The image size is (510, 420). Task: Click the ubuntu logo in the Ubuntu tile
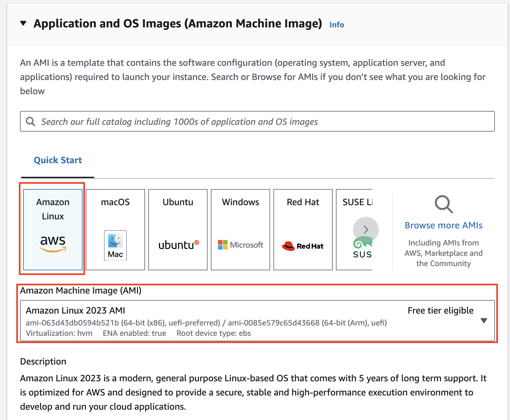point(179,245)
